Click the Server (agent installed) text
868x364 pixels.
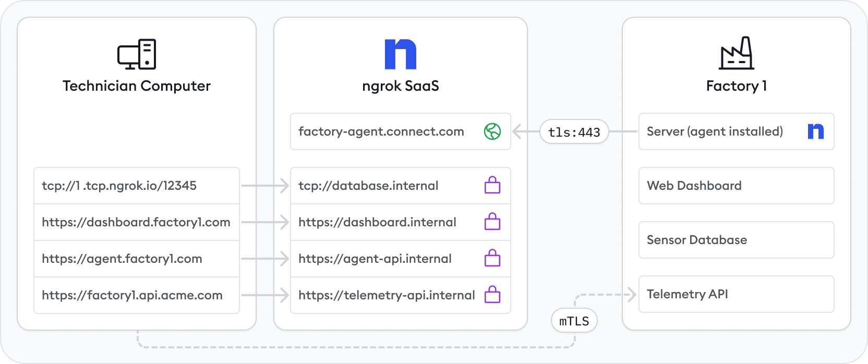point(715,131)
